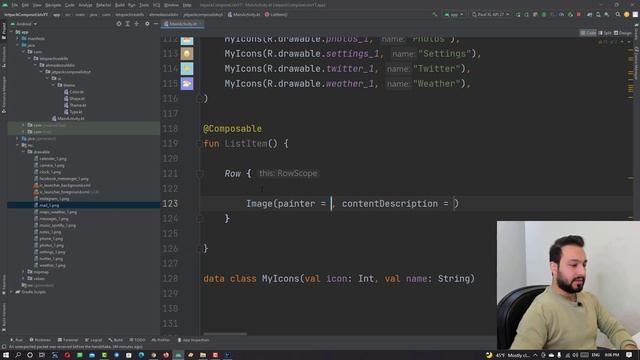The image size is (640, 360).
Task: Open the Refactor menu
Action: click(103, 5)
